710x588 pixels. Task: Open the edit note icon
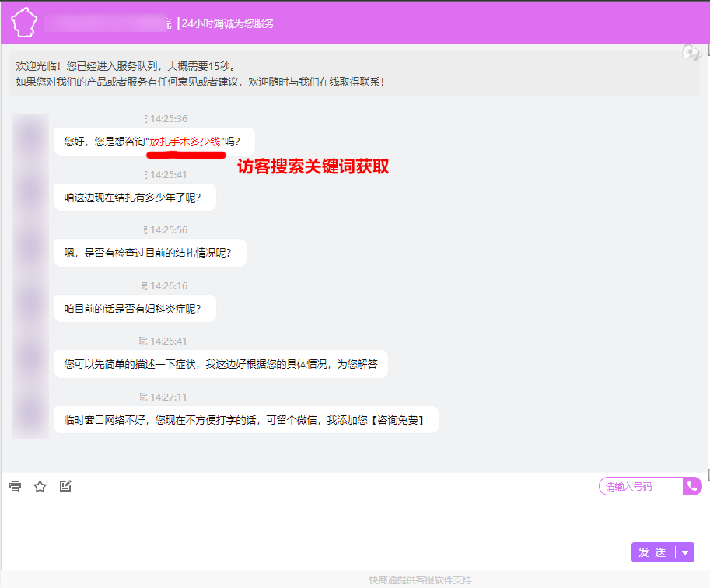pos(65,486)
